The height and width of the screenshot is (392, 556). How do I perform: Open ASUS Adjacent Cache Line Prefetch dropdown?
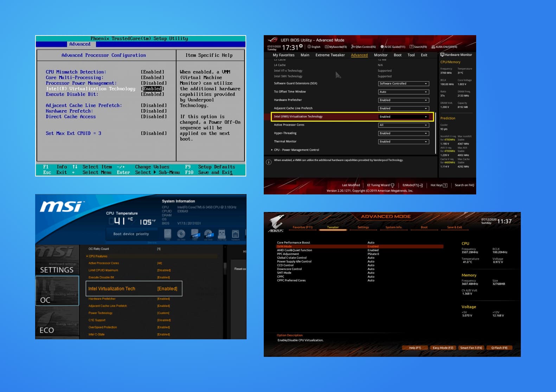(403, 108)
